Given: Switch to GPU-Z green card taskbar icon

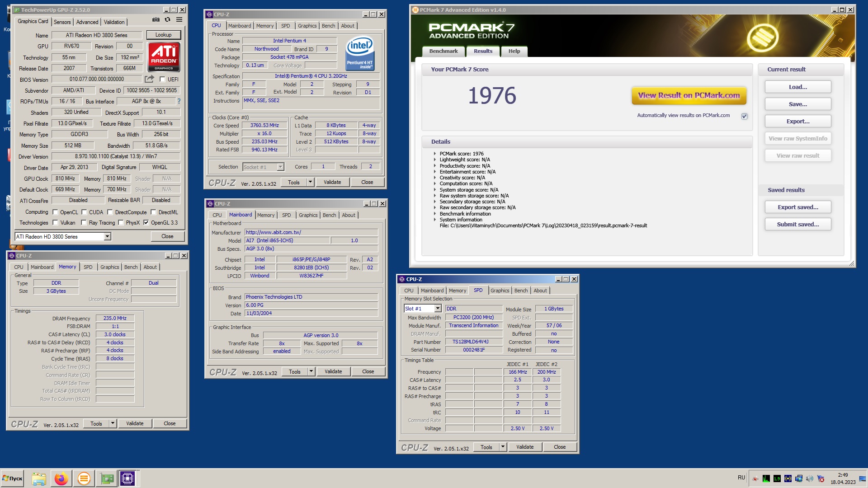Looking at the screenshot, I should 107,479.
